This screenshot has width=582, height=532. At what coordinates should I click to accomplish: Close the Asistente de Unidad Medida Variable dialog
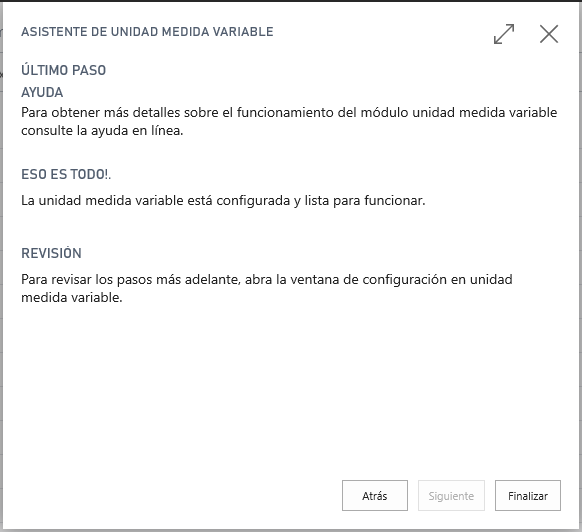549,34
